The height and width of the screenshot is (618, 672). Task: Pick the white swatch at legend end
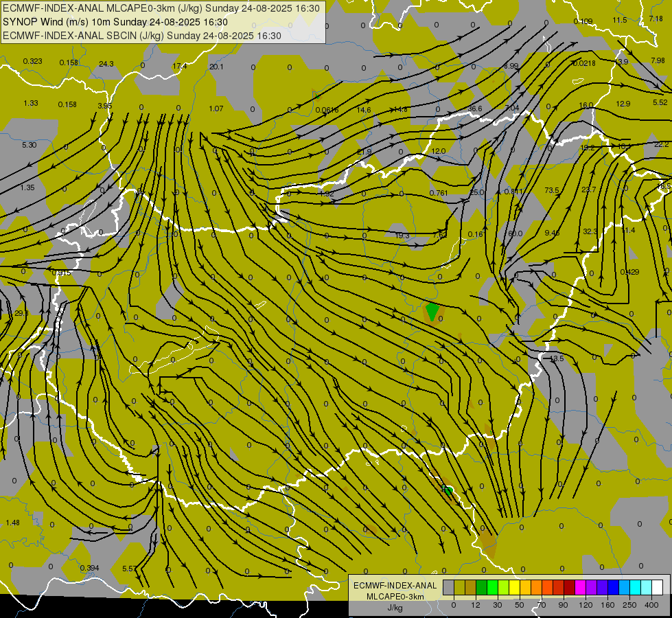pyautogui.click(x=657, y=587)
